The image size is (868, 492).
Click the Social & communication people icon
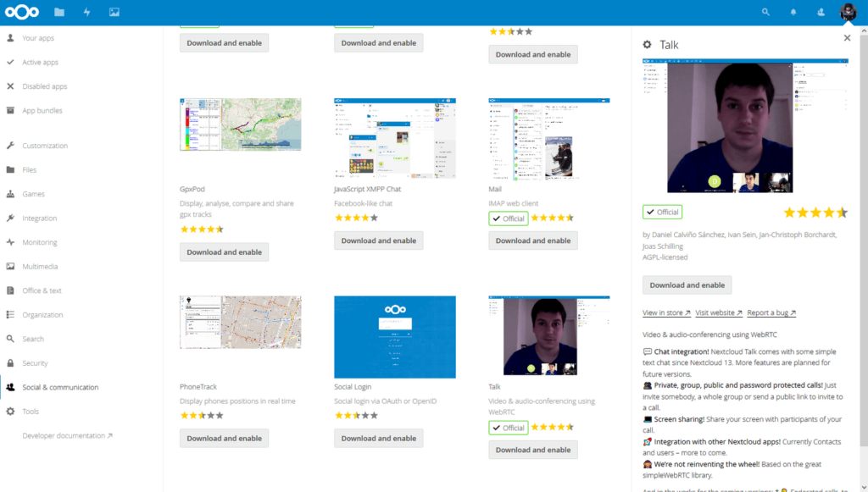(10, 387)
